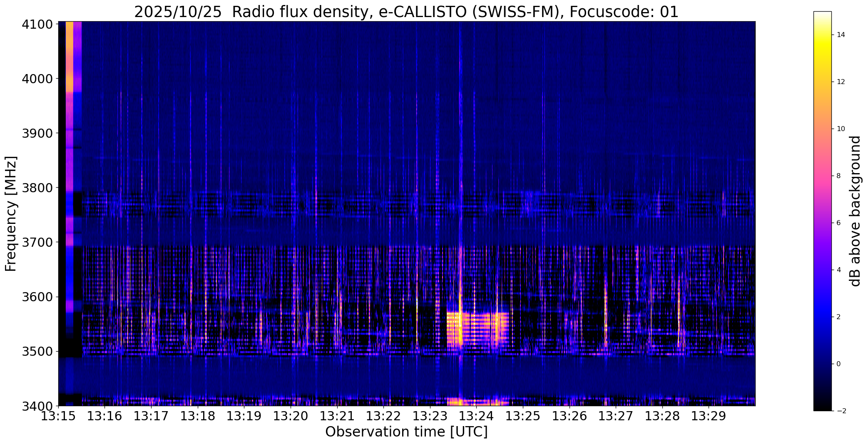868x444 pixels.
Task: Select the 3900 frequency tick label
Action: pyautogui.click(x=38, y=133)
